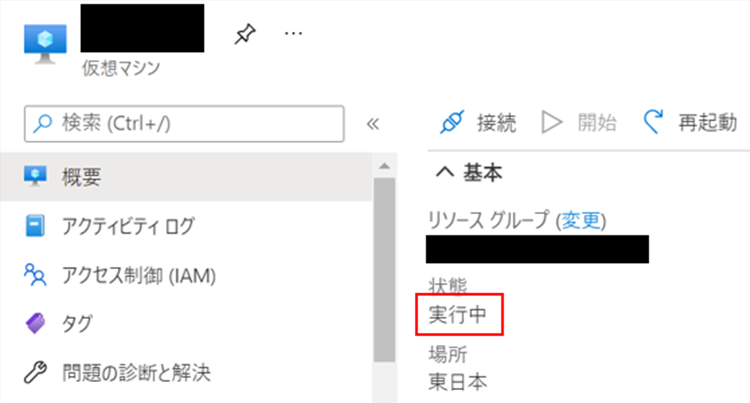Click the 変更 link for resource group
Image resolution: width=750 pixels, height=403 pixels.
point(581,220)
